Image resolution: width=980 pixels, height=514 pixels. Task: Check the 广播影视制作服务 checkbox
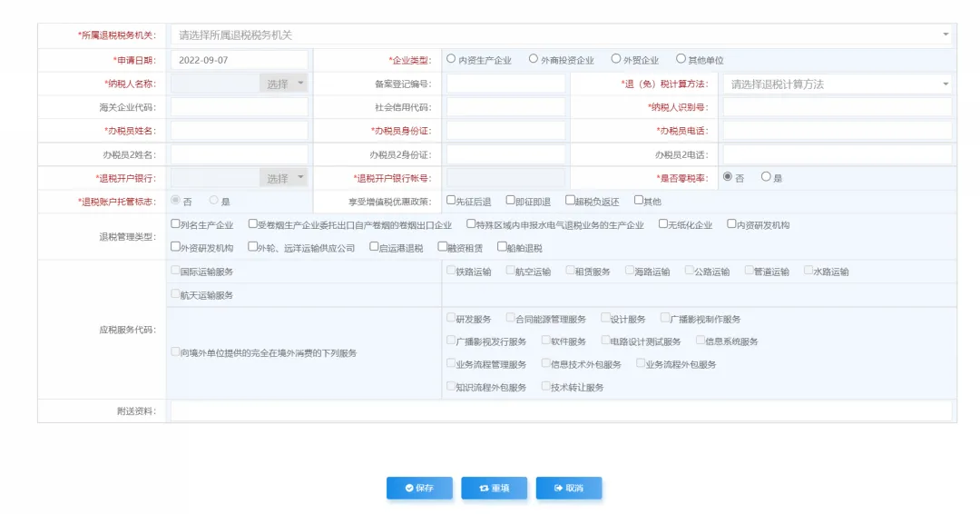coord(665,318)
